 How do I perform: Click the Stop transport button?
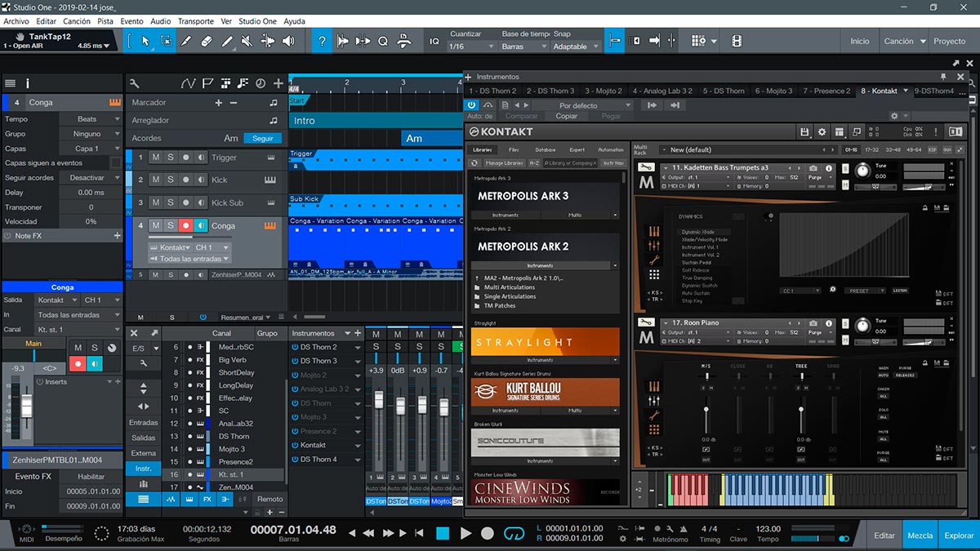pos(443,533)
